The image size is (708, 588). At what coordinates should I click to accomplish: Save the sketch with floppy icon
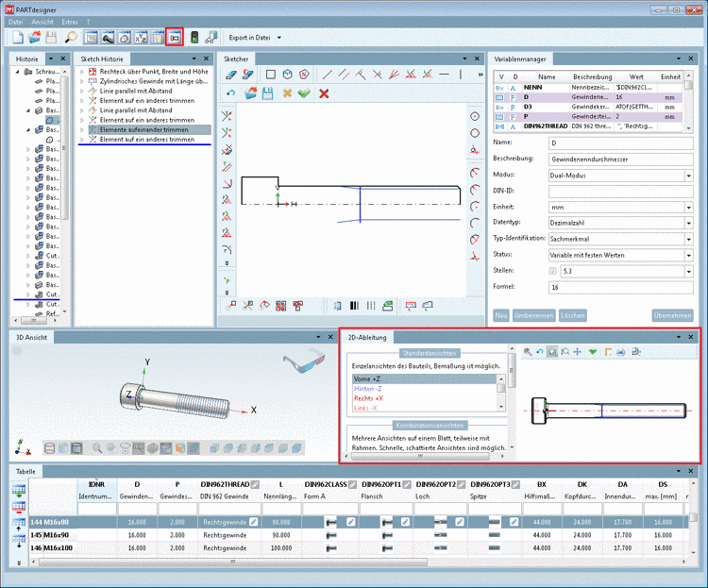pyautogui.click(x=268, y=93)
